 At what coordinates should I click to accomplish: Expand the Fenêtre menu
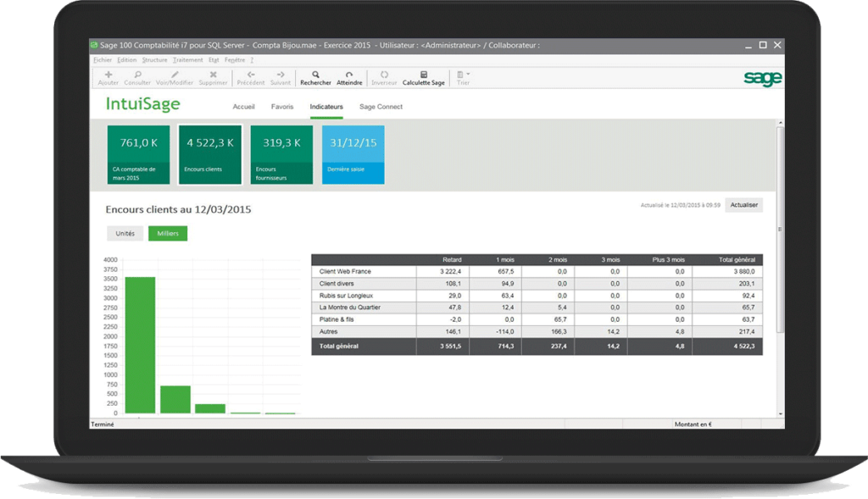coord(236,59)
